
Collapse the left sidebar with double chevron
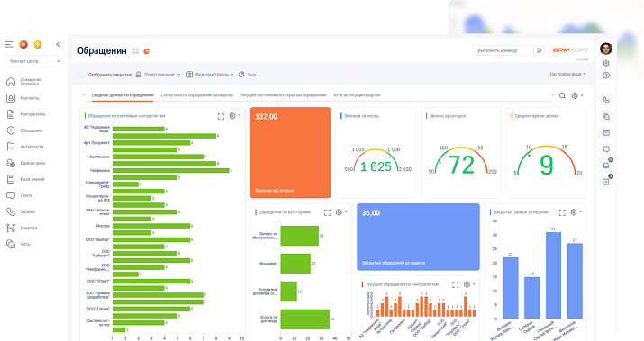pos(59,44)
